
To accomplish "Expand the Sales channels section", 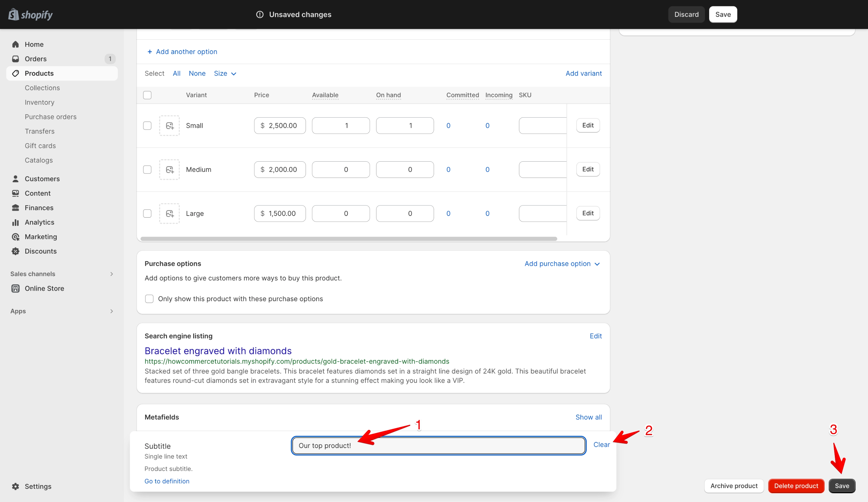I will coord(111,274).
